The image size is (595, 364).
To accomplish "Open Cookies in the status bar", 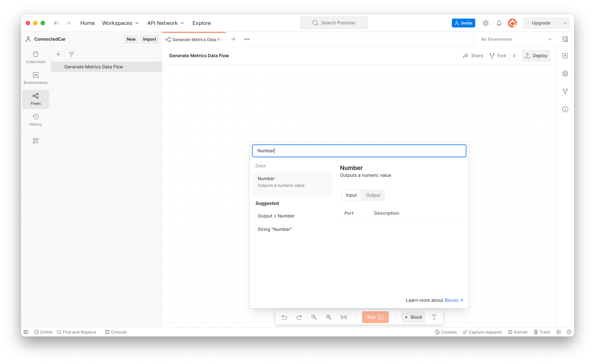I will tap(446, 332).
